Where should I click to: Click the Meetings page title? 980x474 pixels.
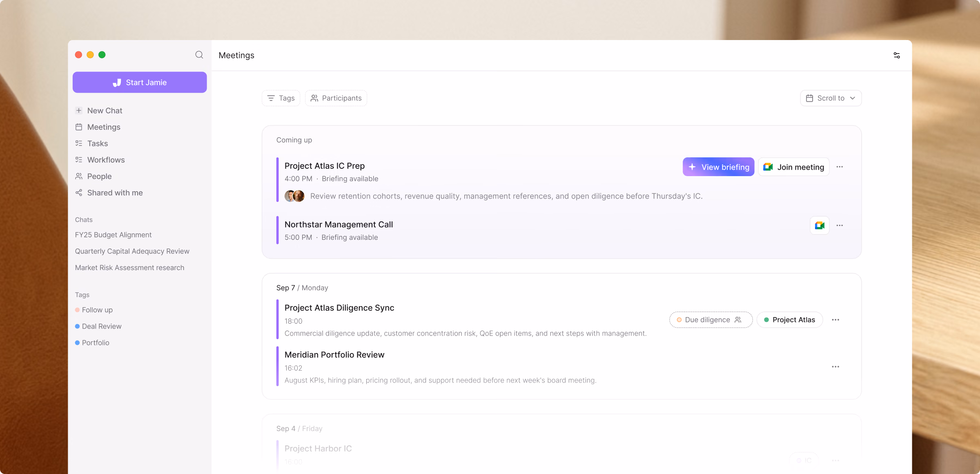[x=236, y=55]
